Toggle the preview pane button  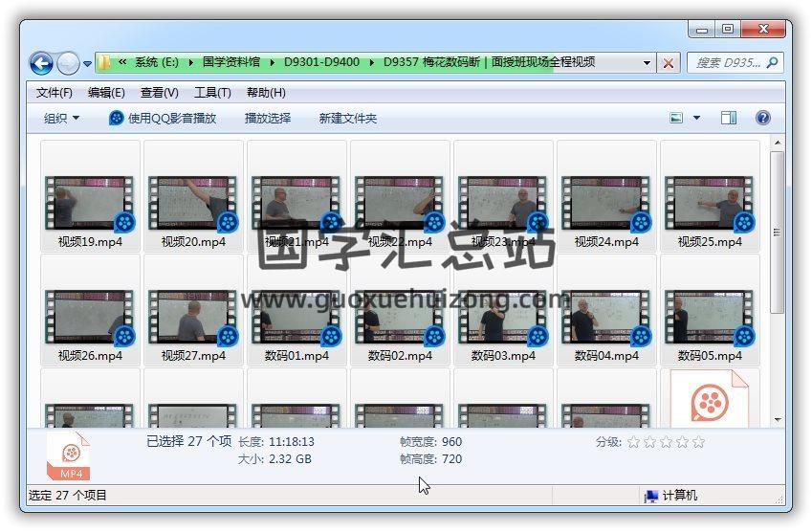(x=729, y=119)
